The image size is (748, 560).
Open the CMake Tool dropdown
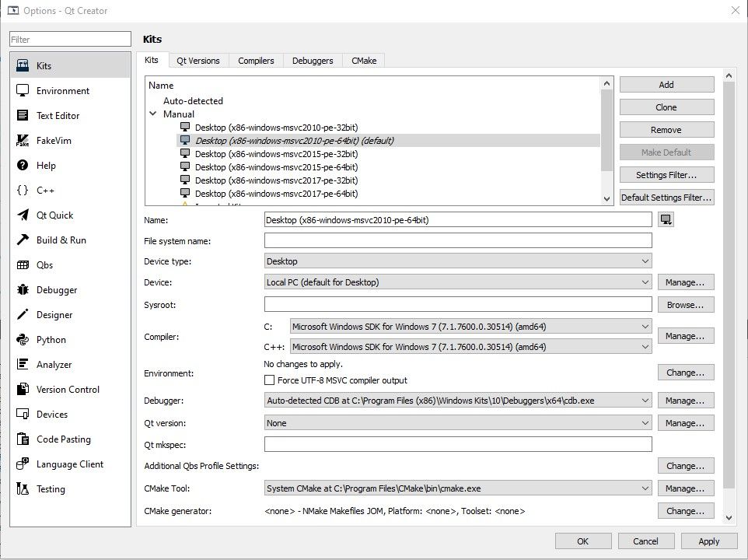(x=458, y=488)
